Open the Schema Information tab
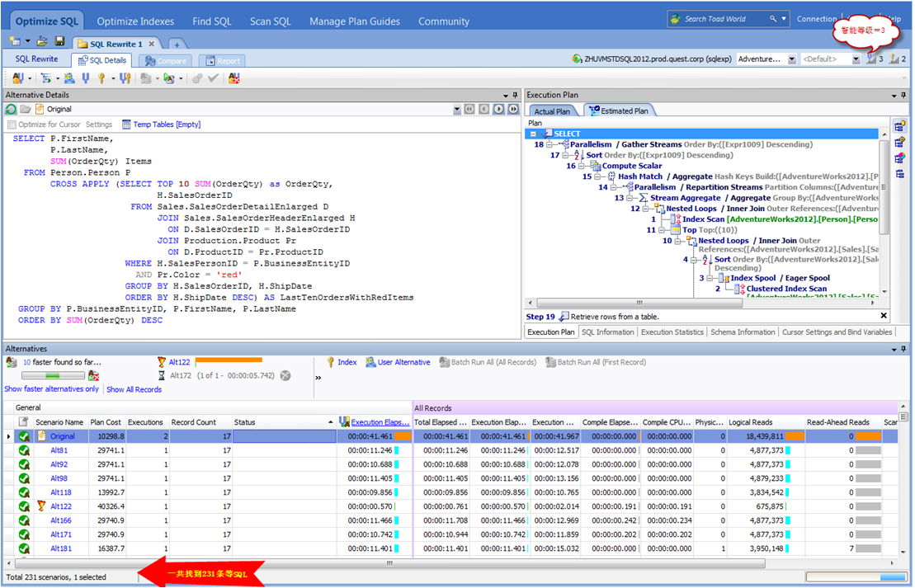The width and height of the screenshot is (915, 588). pos(743,332)
